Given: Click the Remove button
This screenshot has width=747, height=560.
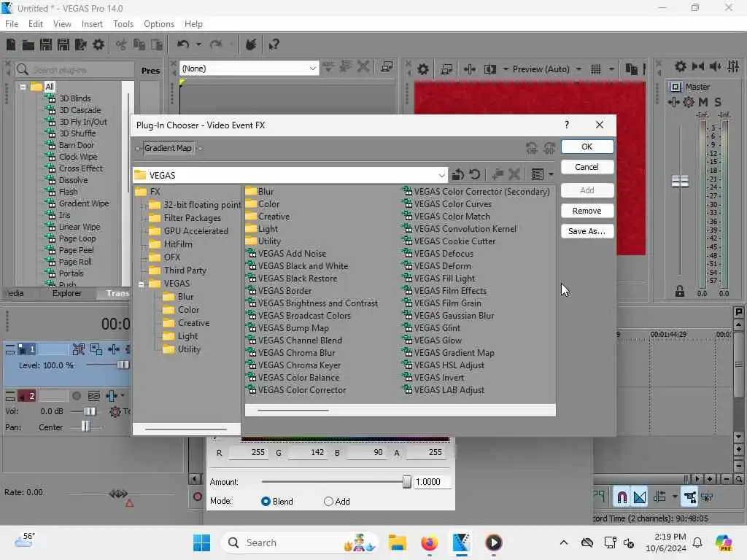Looking at the screenshot, I should 587,211.
